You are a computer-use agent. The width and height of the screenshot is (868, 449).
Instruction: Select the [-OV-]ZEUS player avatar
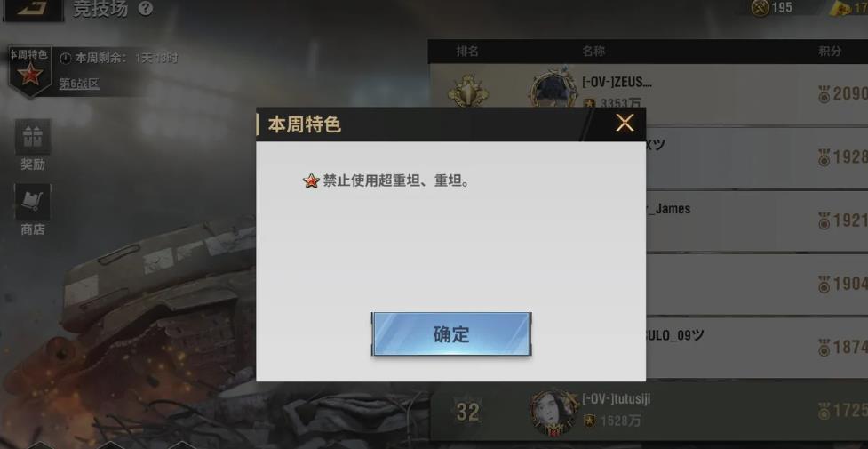[552, 91]
